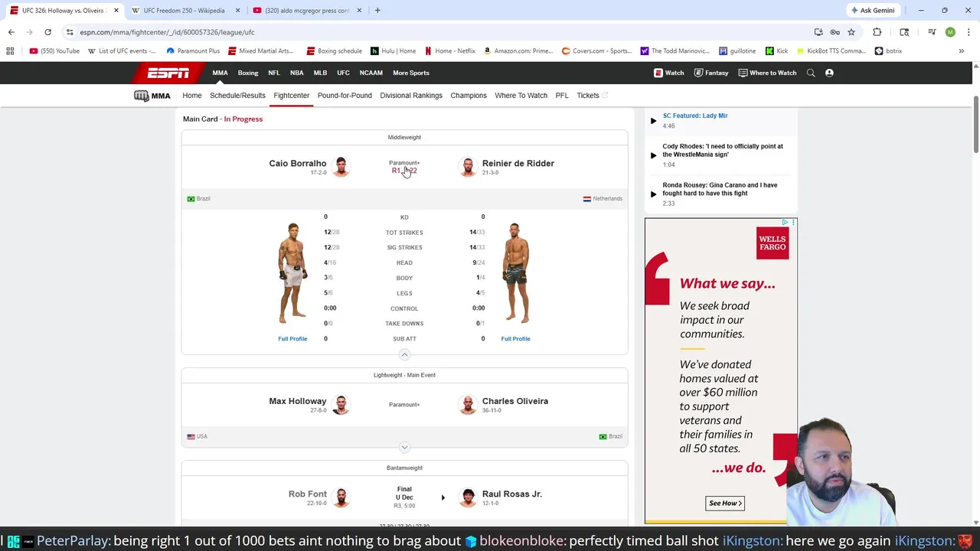Click the install app icon in address bar

coord(818,32)
